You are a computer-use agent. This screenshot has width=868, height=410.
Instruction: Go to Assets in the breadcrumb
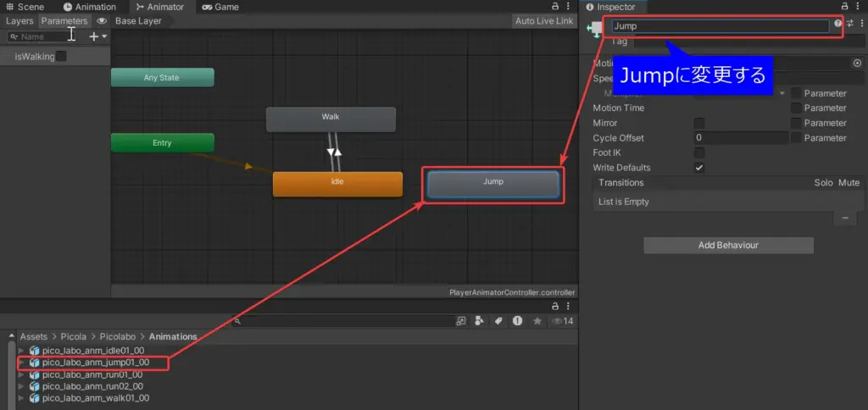(34, 336)
